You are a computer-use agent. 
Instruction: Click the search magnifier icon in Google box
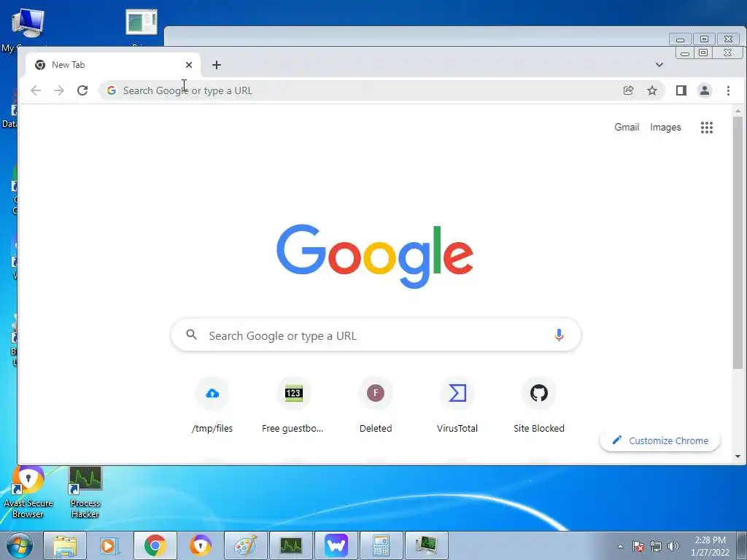pos(192,335)
